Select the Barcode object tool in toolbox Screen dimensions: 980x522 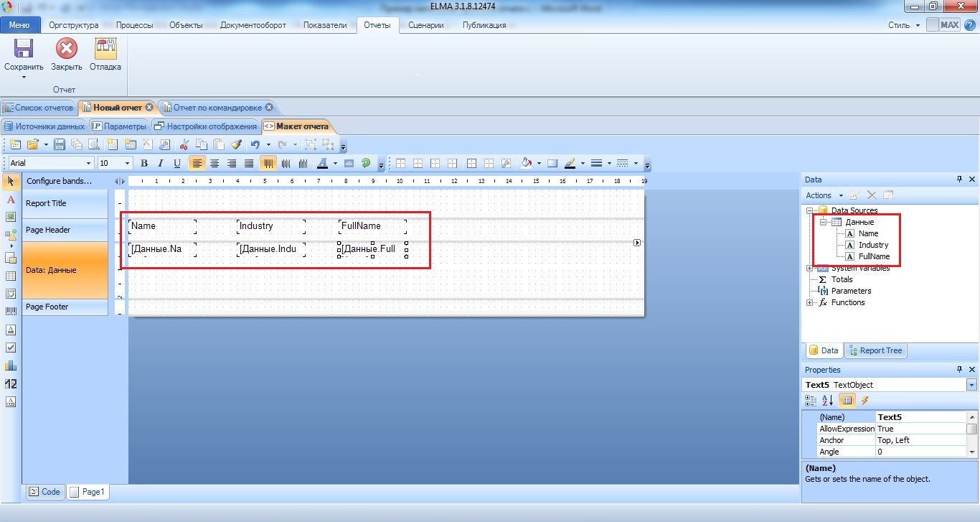click(11, 312)
